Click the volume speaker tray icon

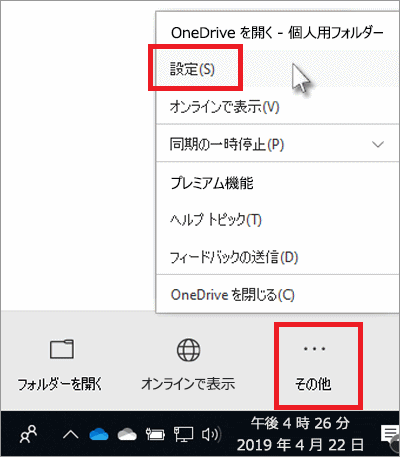pos(211,435)
